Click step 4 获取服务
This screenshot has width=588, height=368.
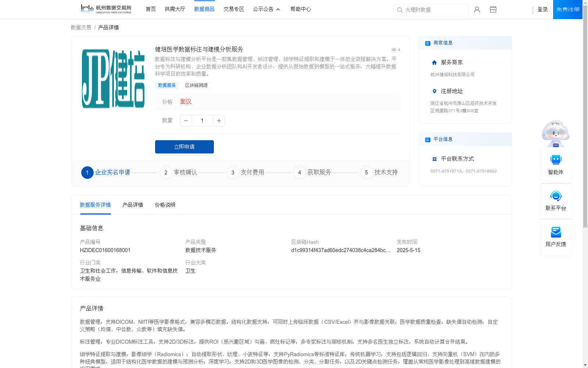coord(312,173)
